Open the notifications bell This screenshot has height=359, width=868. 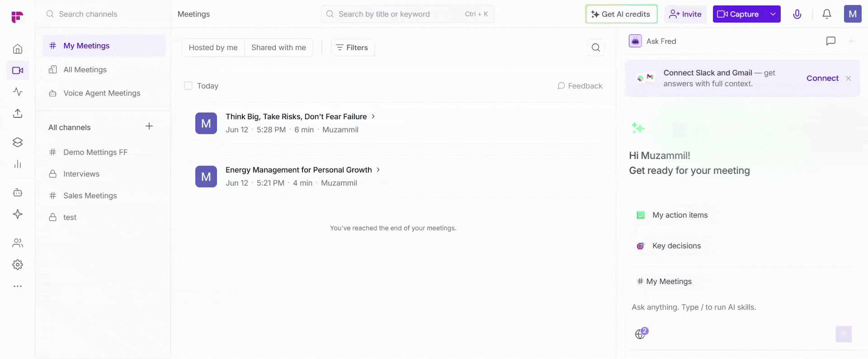tap(827, 14)
